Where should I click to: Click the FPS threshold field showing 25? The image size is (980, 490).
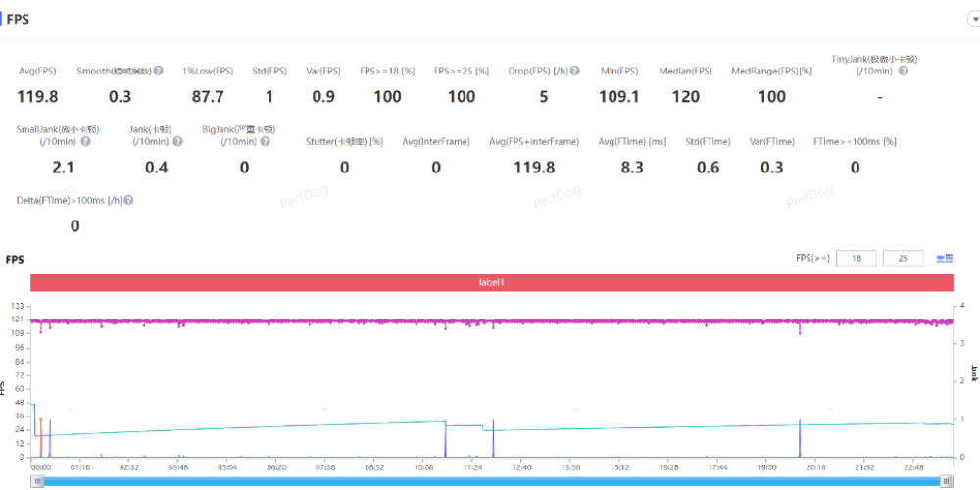pos(903,258)
